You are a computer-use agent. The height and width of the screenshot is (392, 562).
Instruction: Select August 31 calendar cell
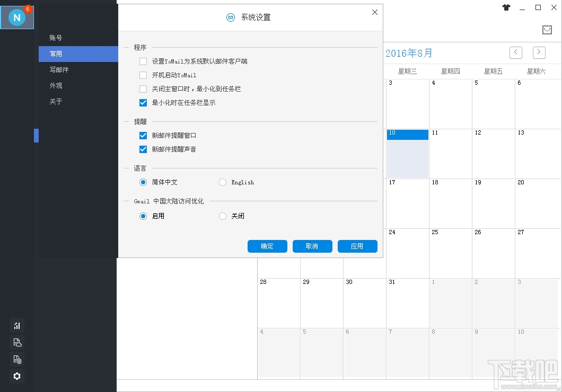[408, 303]
